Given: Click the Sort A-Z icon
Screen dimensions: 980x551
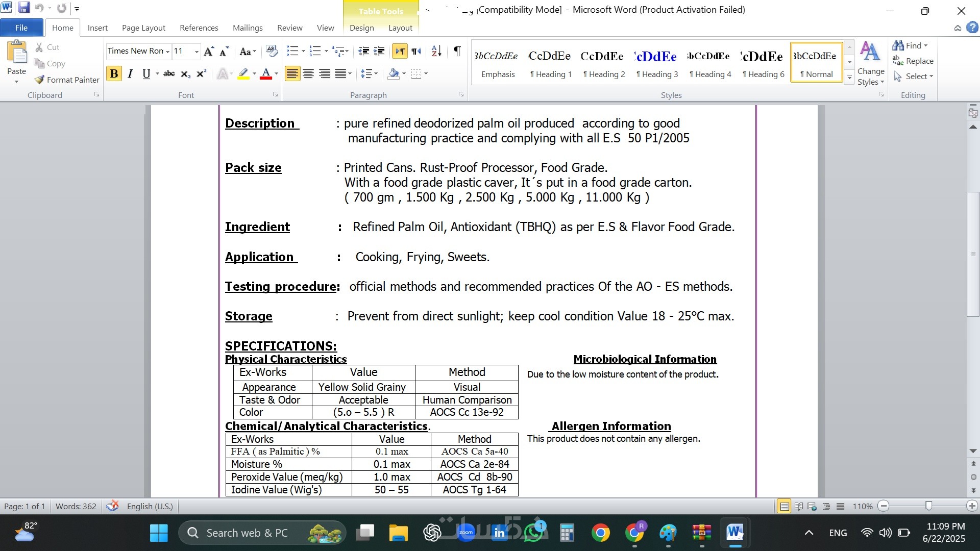Looking at the screenshot, I should click(436, 51).
